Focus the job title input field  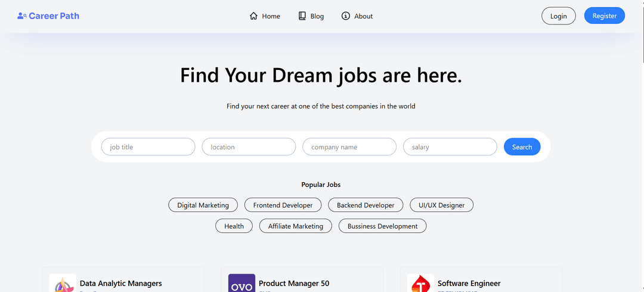(148, 147)
